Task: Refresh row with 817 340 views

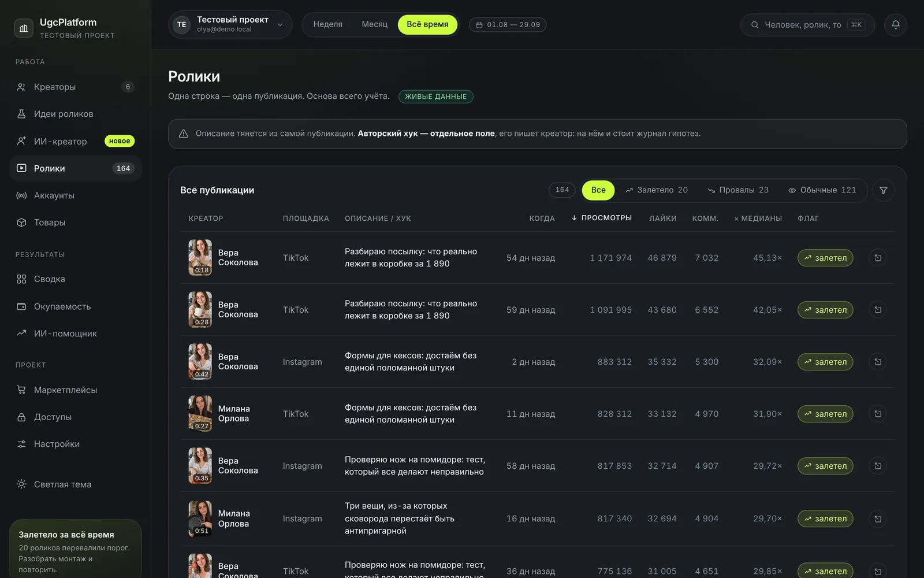Action: point(878,519)
